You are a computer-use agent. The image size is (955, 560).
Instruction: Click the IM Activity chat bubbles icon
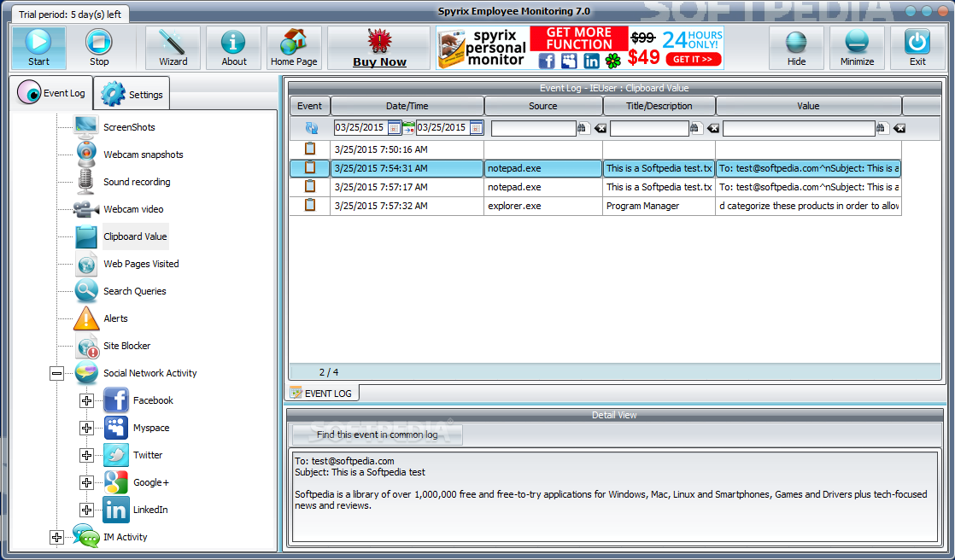(86, 536)
